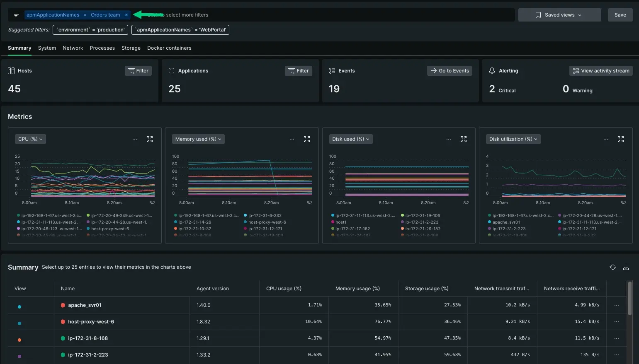Click the filter bar icon at top left
Screen dimensions: 639x364
tap(16, 15)
